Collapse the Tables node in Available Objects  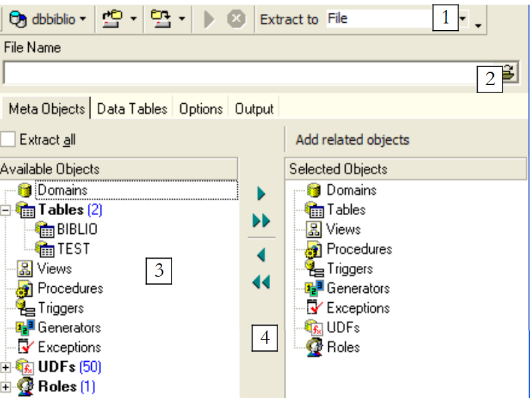pos(6,210)
